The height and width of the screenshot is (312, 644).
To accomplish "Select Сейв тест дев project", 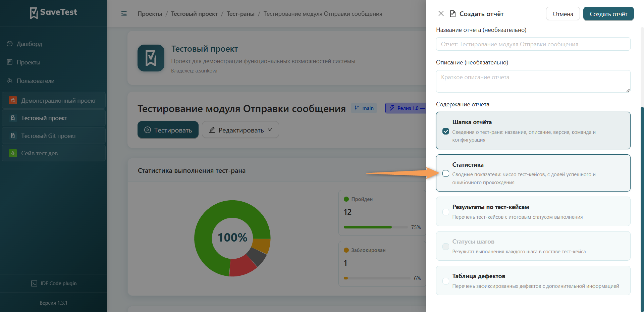I will (x=54, y=153).
